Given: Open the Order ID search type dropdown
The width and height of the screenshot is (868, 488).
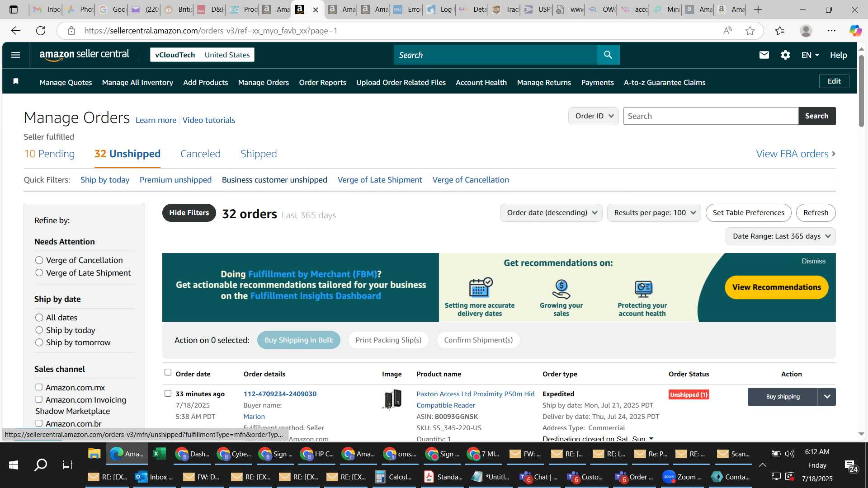Looking at the screenshot, I should (x=594, y=116).
